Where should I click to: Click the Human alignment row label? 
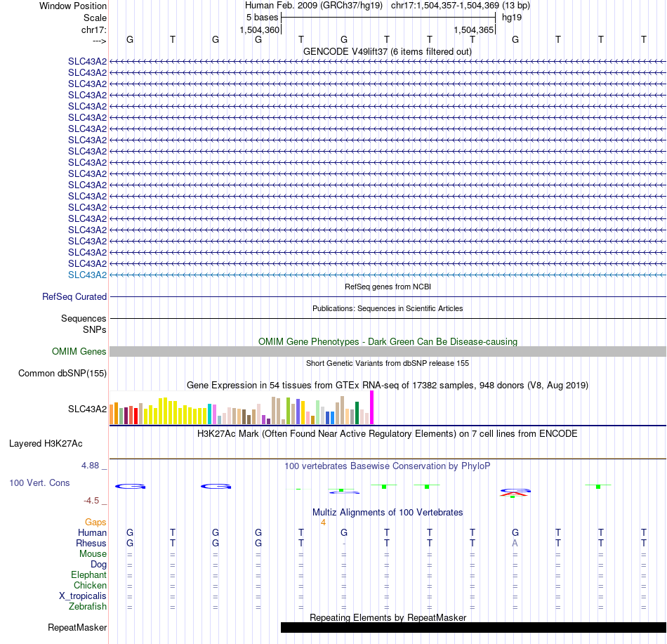click(92, 532)
